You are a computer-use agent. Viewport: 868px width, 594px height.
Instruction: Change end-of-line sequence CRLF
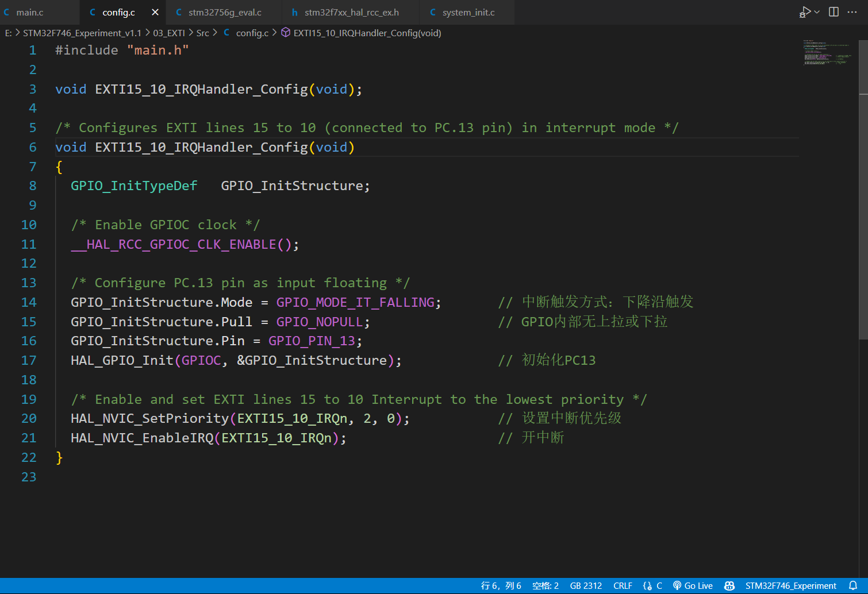[x=623, y=586]
